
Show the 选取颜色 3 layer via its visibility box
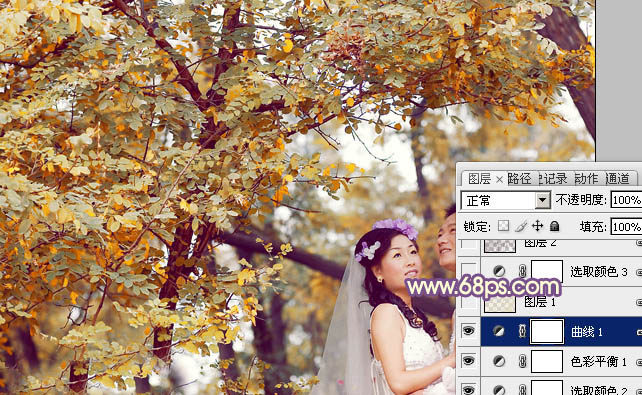[x=468, y=271]
